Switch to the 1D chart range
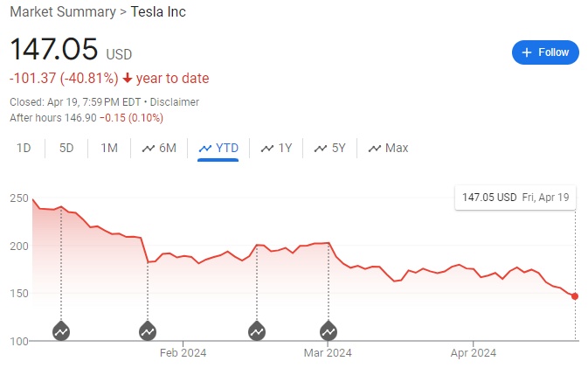 (x=24, y=149)
